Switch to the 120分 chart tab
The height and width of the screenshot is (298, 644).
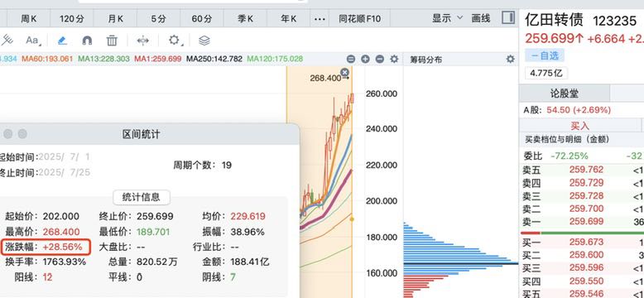tap(72, 18)
